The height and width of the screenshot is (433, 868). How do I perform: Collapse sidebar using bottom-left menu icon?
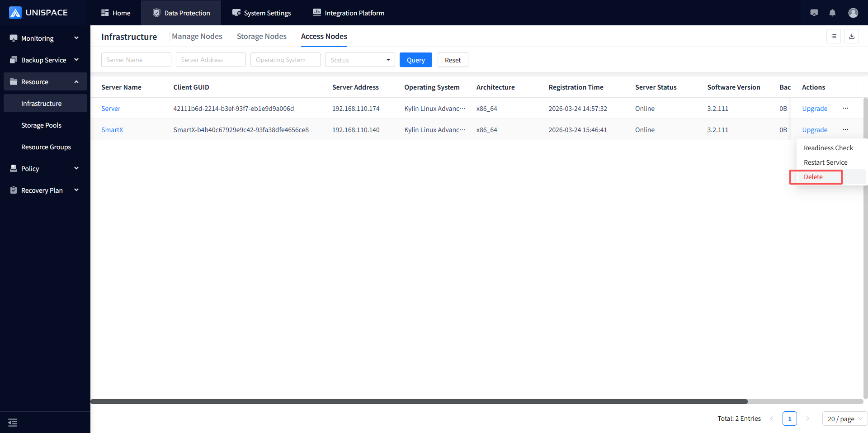pyautogui.click(x=13, y=423)
